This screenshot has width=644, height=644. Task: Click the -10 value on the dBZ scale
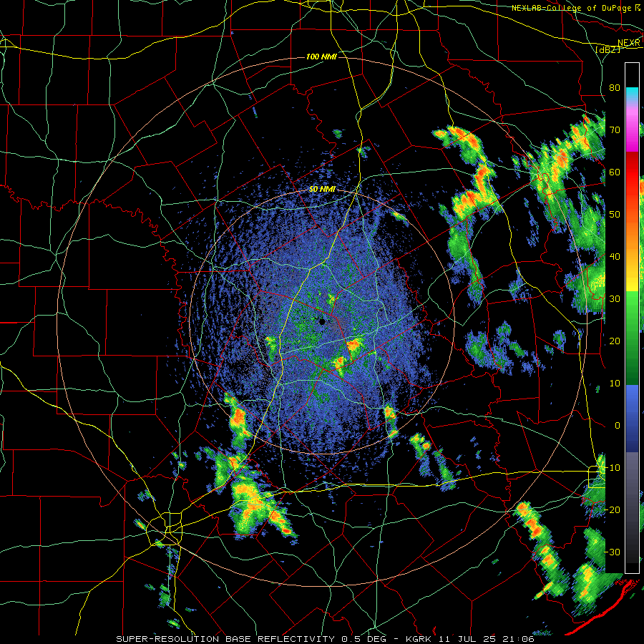click(612, 468)
